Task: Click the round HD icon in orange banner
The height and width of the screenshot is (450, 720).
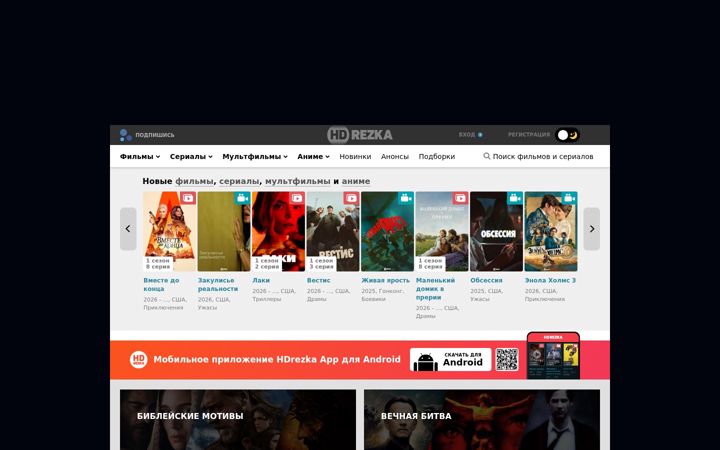Action: (x=139, y=360)
